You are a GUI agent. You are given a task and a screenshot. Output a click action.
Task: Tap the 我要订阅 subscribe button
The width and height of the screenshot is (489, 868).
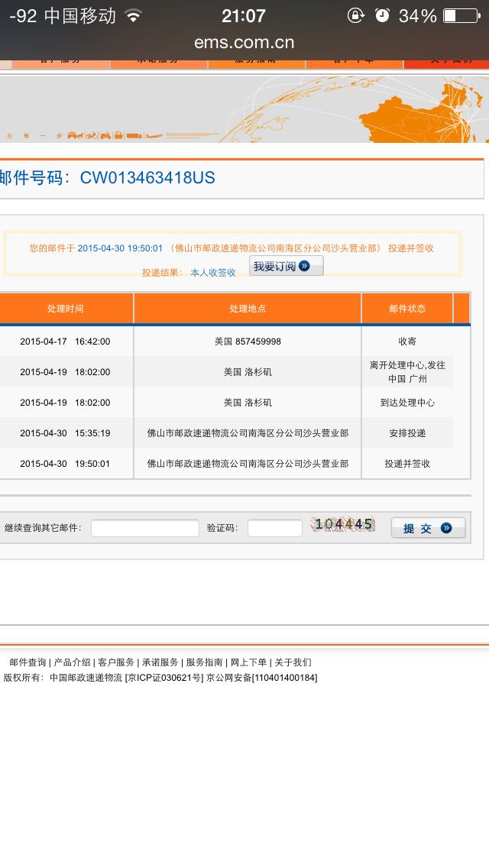click(286, 266)
